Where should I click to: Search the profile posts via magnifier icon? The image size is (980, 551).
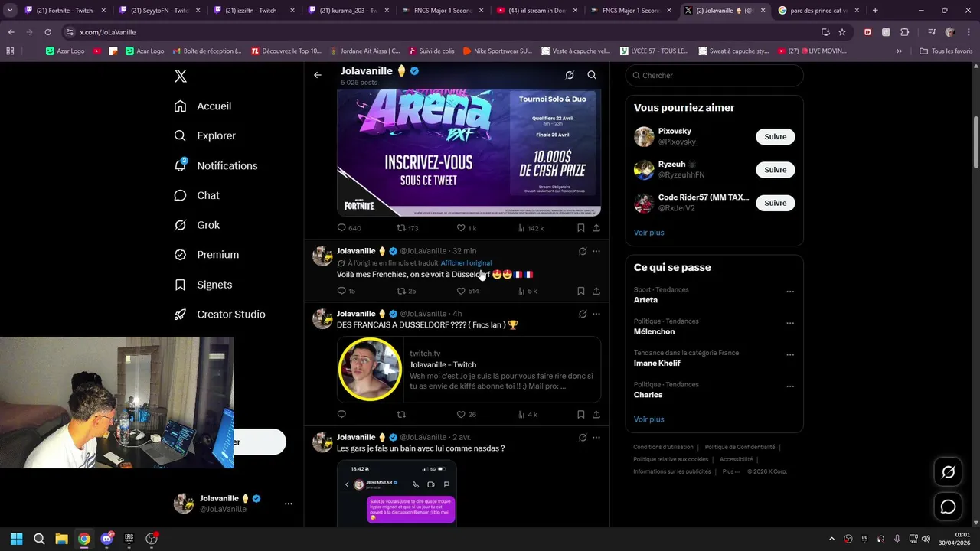pyautogui.click(x=592, y=75)
